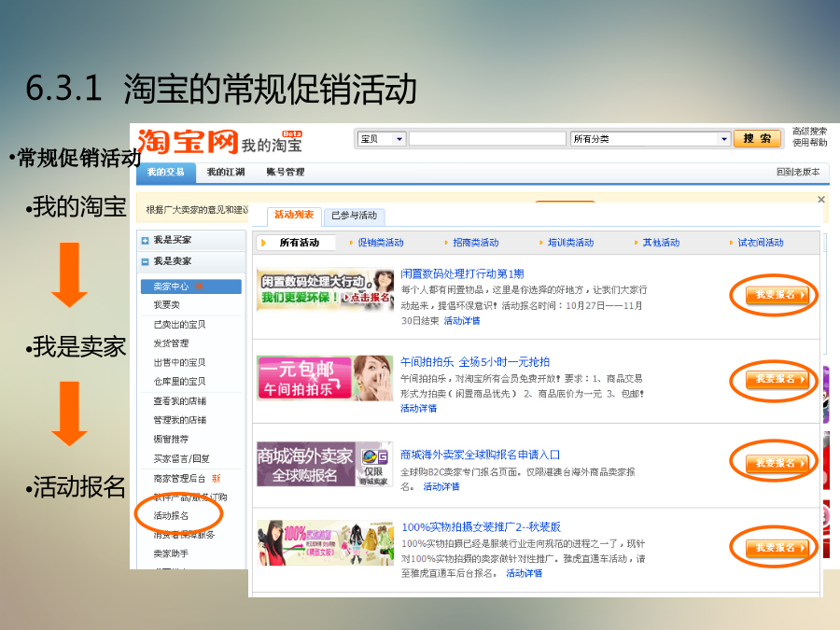Collapse the 我是卖家 section minus icon
The height and width of the screenshot is (630, 840).
(x=145, y=262)
